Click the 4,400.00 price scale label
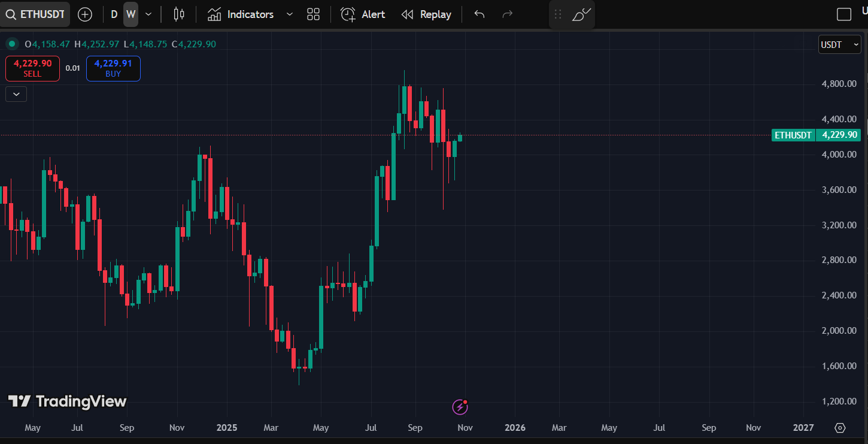The image size is (868, 444). pos(839,119)
